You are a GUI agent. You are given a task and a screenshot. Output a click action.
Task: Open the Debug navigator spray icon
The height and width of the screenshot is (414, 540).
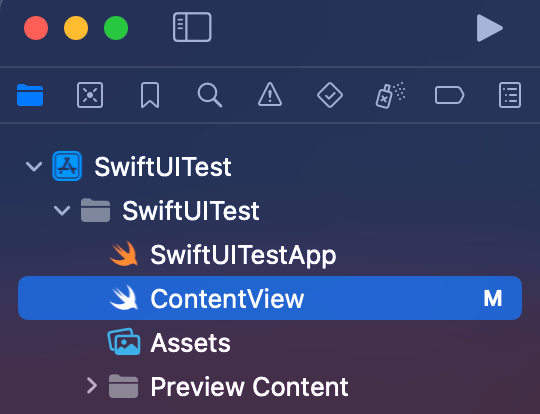pyautogui.click(x=390, y=95)
